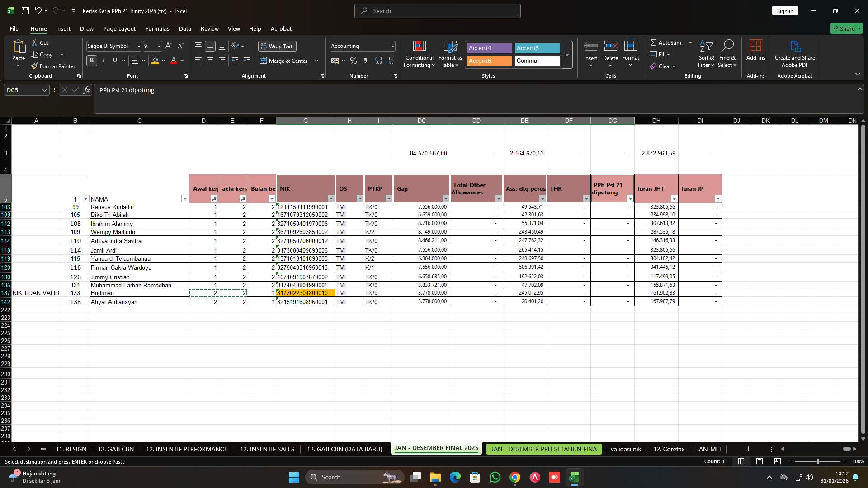Toggle italic formatting
Screen dimensions: 868x488
click(x=103, y=60)
